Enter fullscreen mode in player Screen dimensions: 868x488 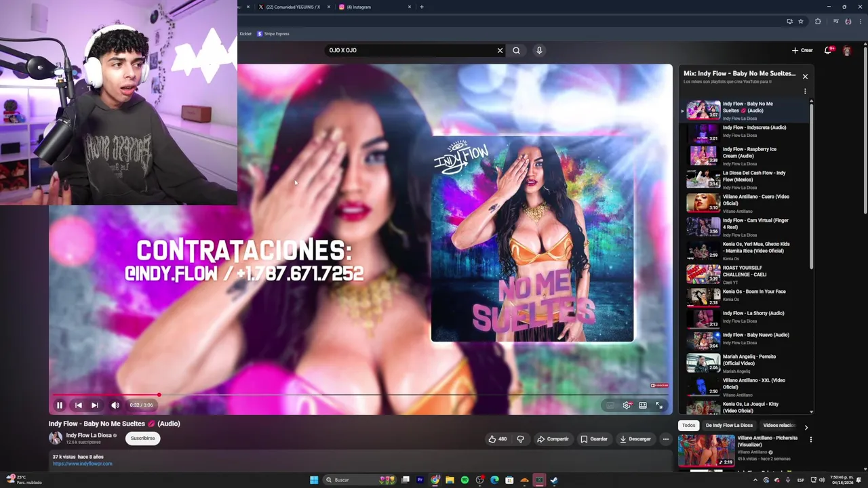pyautogui.click(x=659, y=405)
